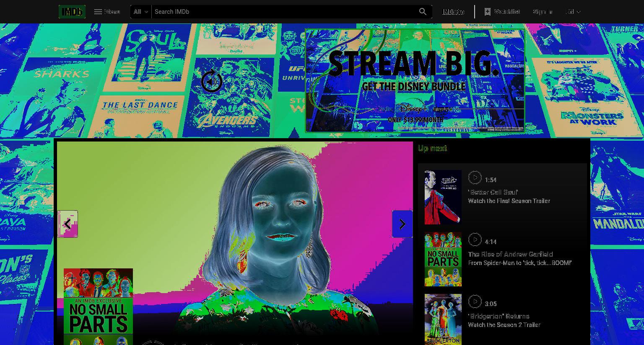644x345 pixels.
Task: Open the Stream Big Disney Bundle ad
Action: pos(415,80)
